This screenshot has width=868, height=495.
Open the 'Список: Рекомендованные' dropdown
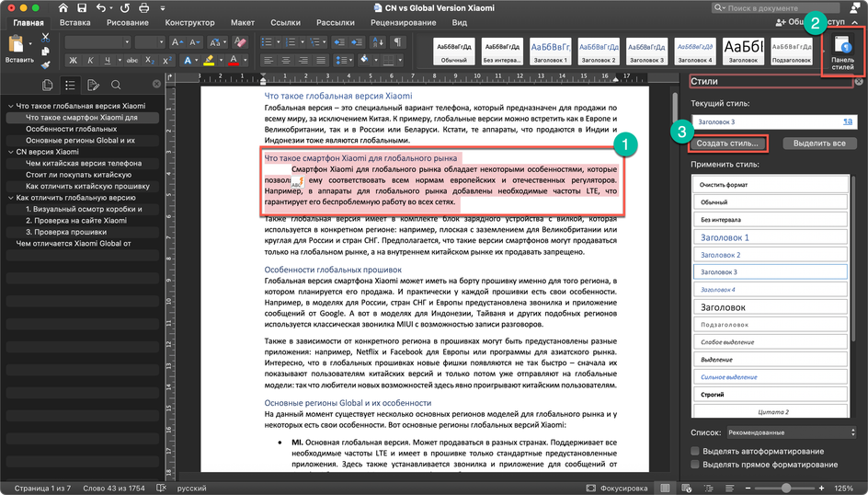click(791, 432)
